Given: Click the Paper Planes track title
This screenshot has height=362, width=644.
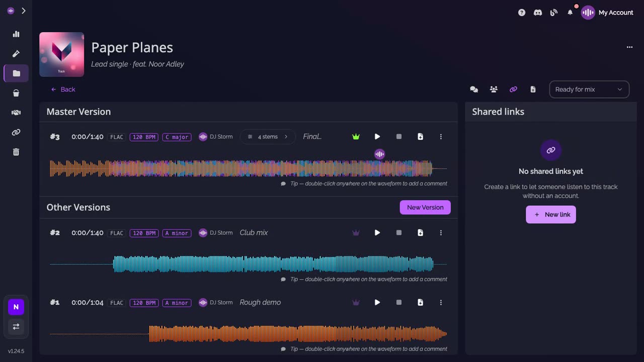Looking at the screenshot, I should pyautogui.click(x=132, y=48).
